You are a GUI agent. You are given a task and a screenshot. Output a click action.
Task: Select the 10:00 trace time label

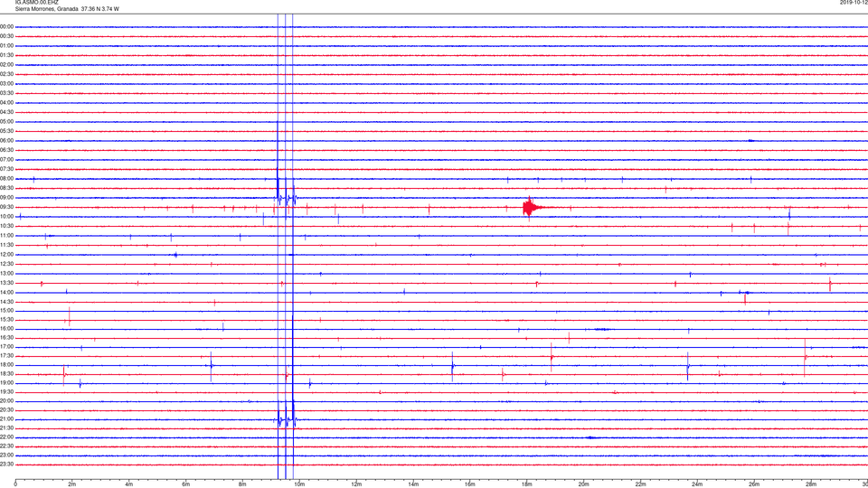tap(6, 216)
